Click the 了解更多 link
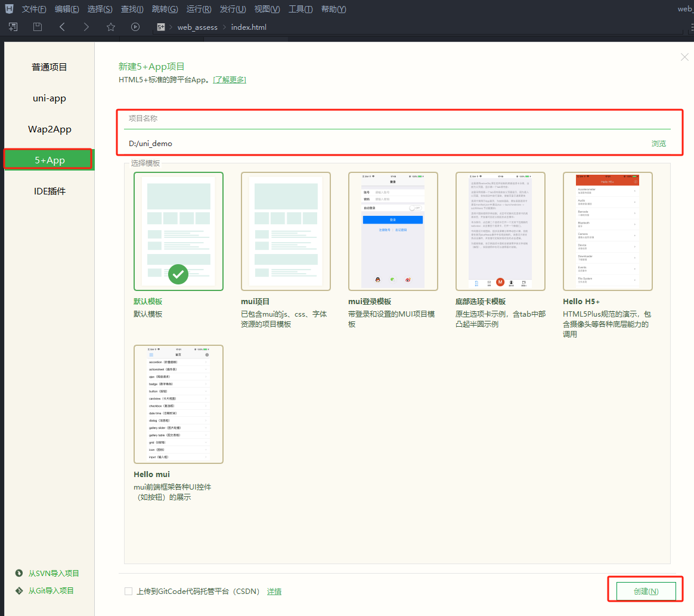 tap(230, 80)
